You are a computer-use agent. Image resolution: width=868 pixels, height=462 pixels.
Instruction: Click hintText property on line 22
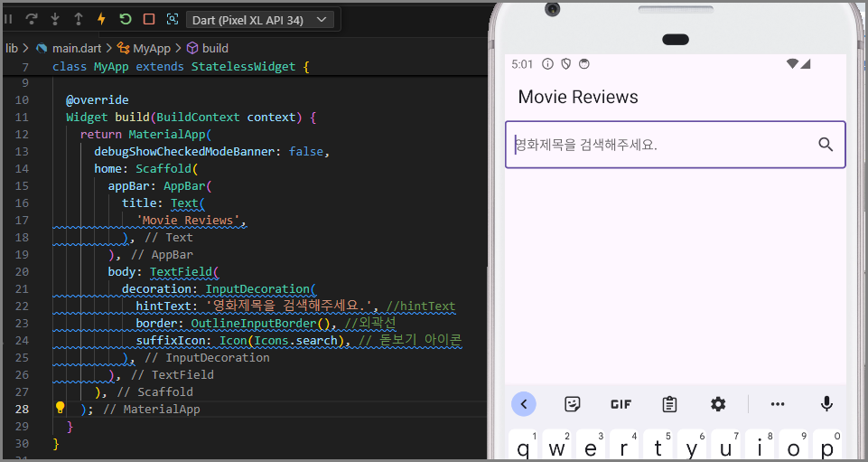(x=163, y=306)
